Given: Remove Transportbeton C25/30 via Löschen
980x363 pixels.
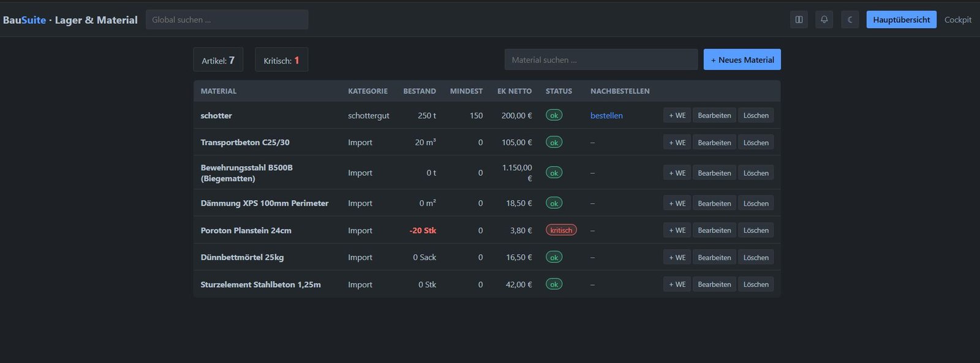Looking at the screenshot, I should click(x=756, y=143).
